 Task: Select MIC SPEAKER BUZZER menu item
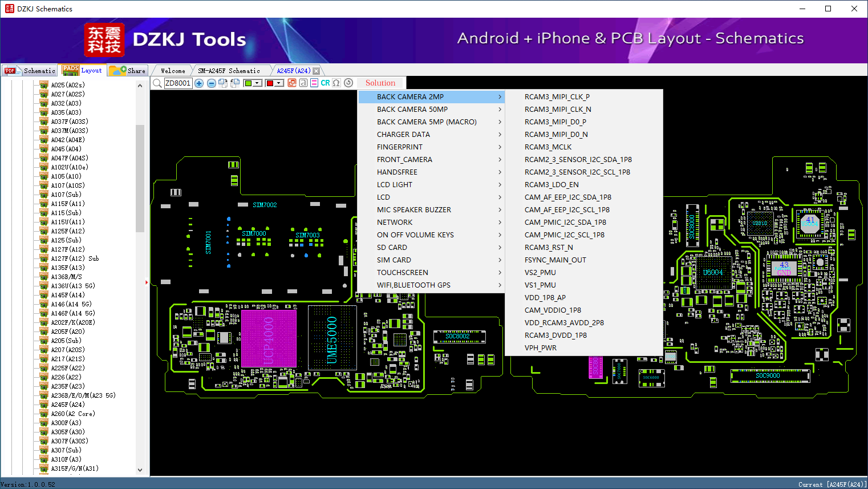432,210
